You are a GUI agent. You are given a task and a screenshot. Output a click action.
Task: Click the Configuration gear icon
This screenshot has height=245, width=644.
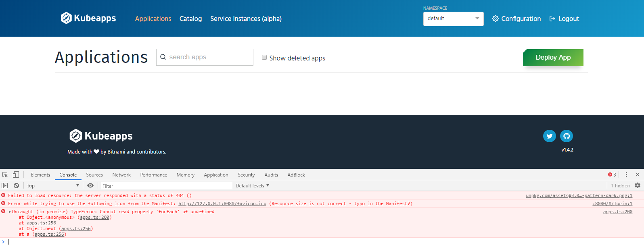(496, 19)
